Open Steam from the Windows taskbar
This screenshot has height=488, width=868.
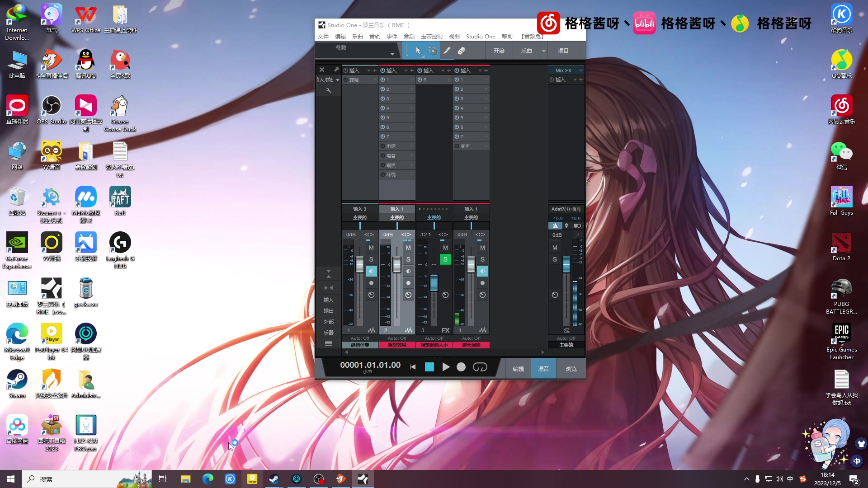[x=274, y=479]
